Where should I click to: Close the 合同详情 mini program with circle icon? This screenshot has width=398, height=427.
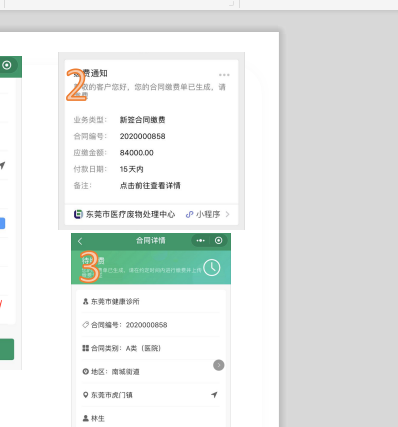[218, 240]
